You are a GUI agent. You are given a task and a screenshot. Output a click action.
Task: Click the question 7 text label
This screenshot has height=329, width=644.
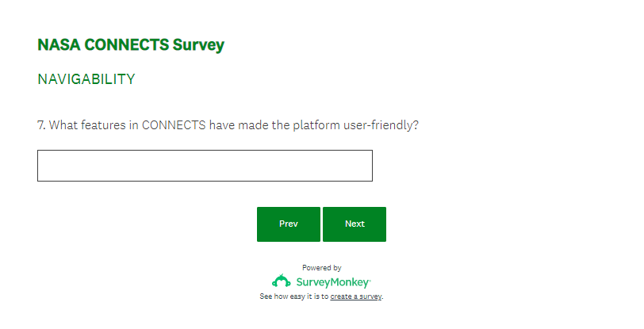click(228, 125)
